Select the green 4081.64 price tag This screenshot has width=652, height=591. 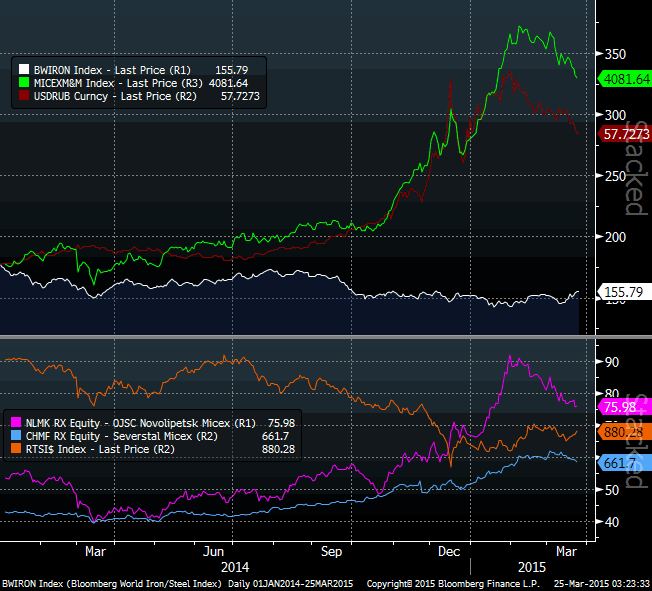tap(624, 78)
